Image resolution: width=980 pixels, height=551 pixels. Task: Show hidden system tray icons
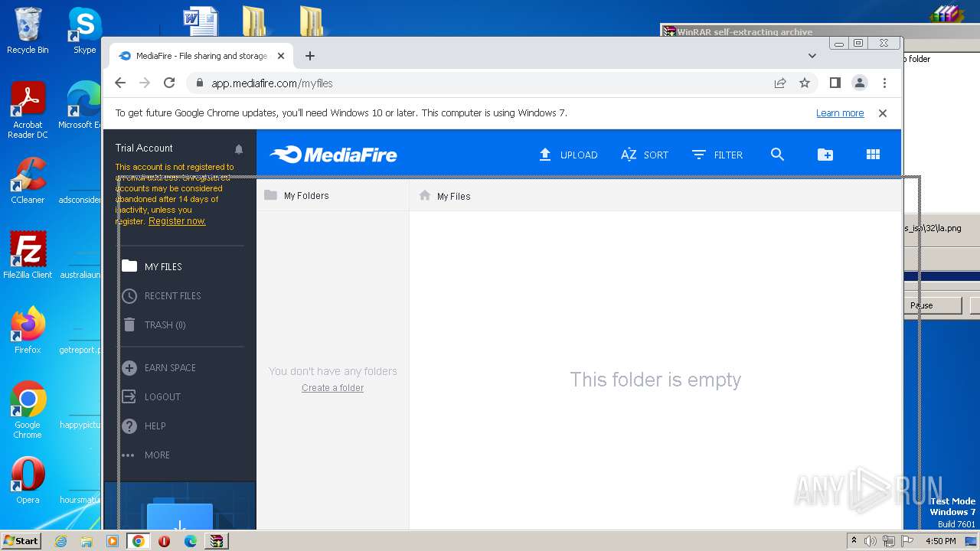pos(854,540)
